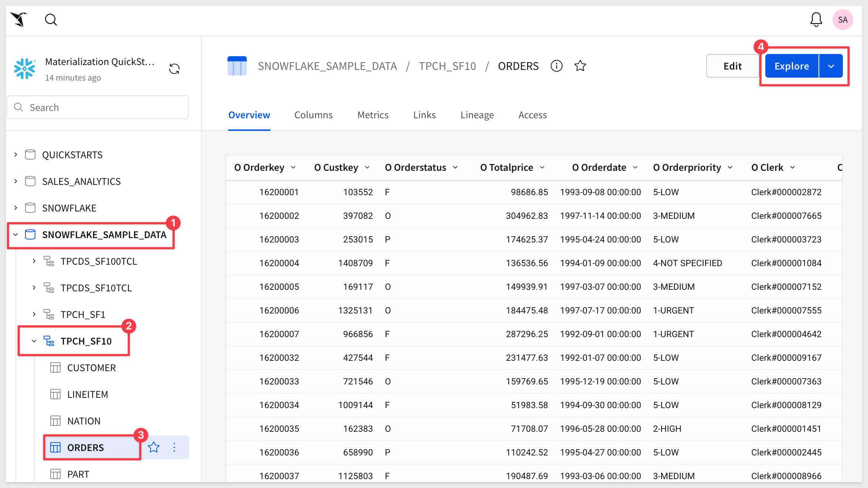This screenshot has height=488, width=868.
Task: Click the TPCDS_SF10TCL schema icon
Action: click(x=49, y=288)
